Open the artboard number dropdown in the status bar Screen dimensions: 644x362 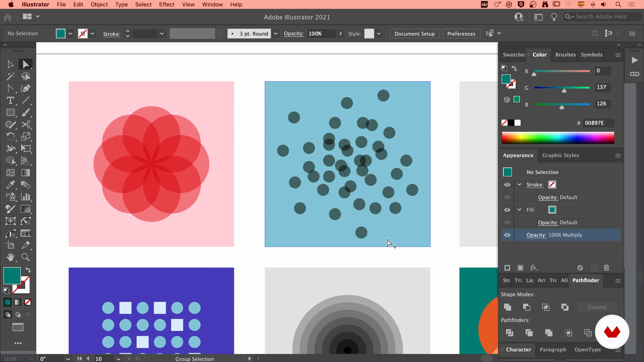click(119, 359)
